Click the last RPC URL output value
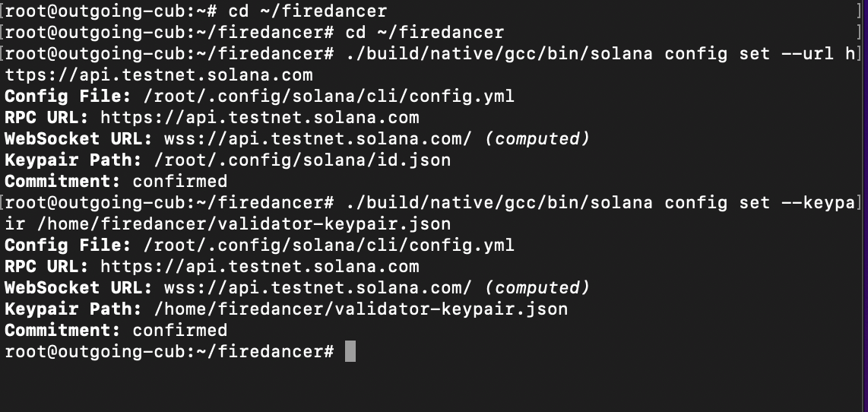The width and height of the screenshot is (868, 412). (x=259, y=267)
